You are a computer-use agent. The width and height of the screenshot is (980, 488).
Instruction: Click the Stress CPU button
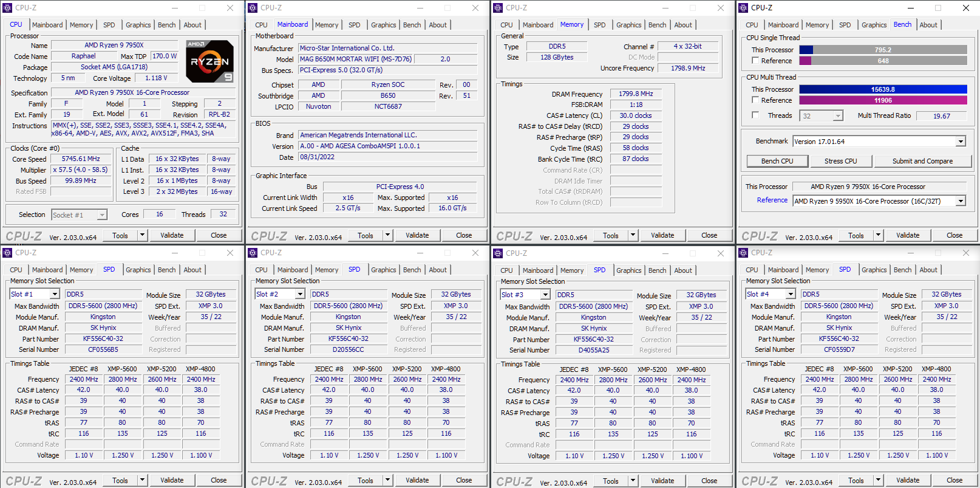click(841, 161)
